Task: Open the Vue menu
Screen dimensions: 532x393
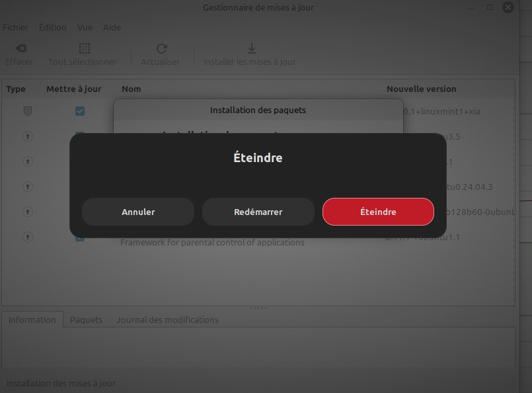Action: coord(85,27)
